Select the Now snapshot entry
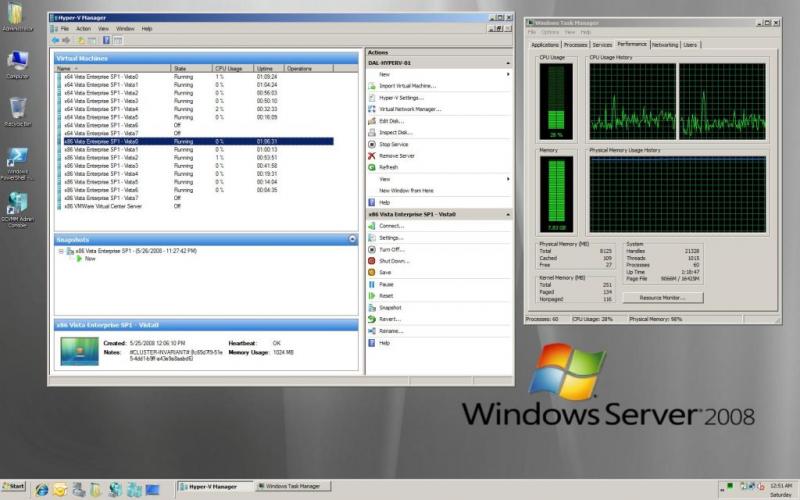This screenshot has height=500, width=800. pos(86,259)
